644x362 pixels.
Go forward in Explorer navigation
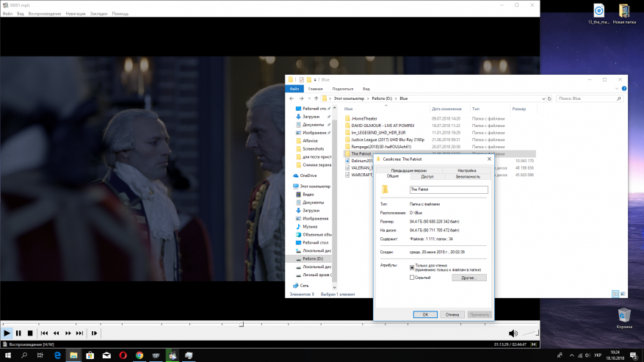302,98
